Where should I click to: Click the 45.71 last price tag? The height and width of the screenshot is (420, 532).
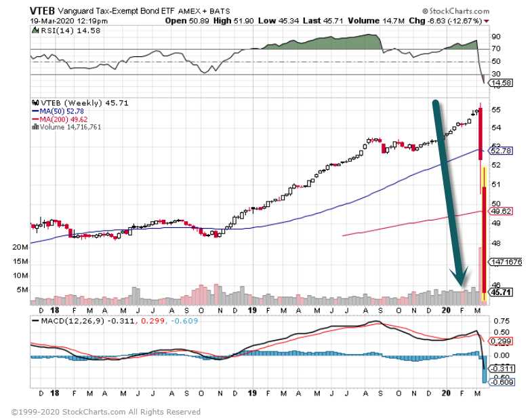tap(501, 292)
